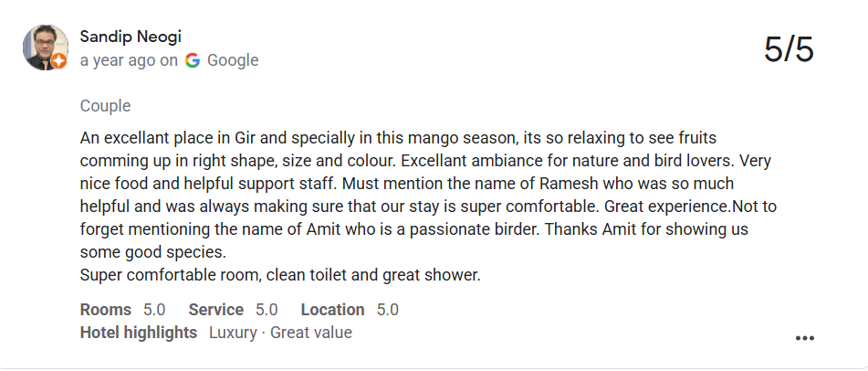Click the Location 5.0 score value
This screenshot has height=371, width=868.
click(388, 310)
